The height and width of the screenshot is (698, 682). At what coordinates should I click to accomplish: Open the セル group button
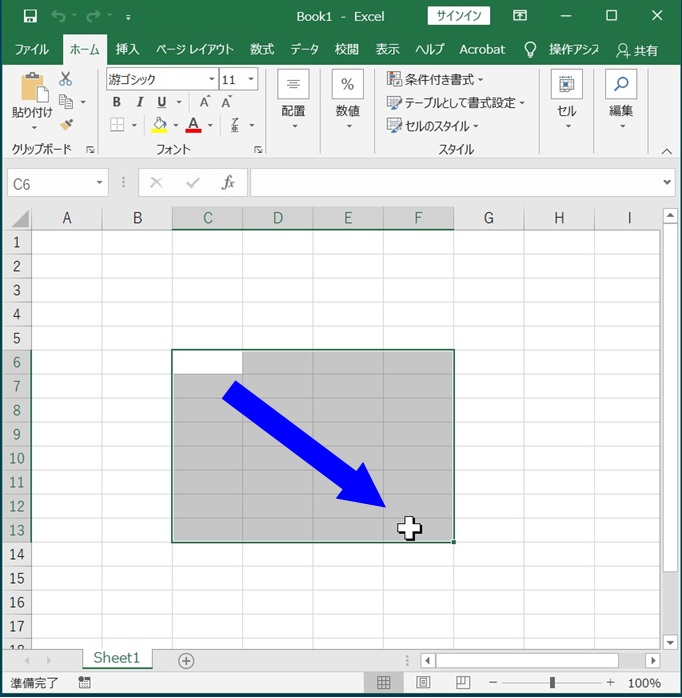567,100
